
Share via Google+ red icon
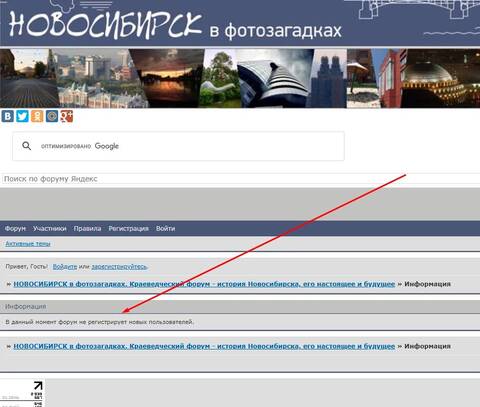tap(66, 116)
